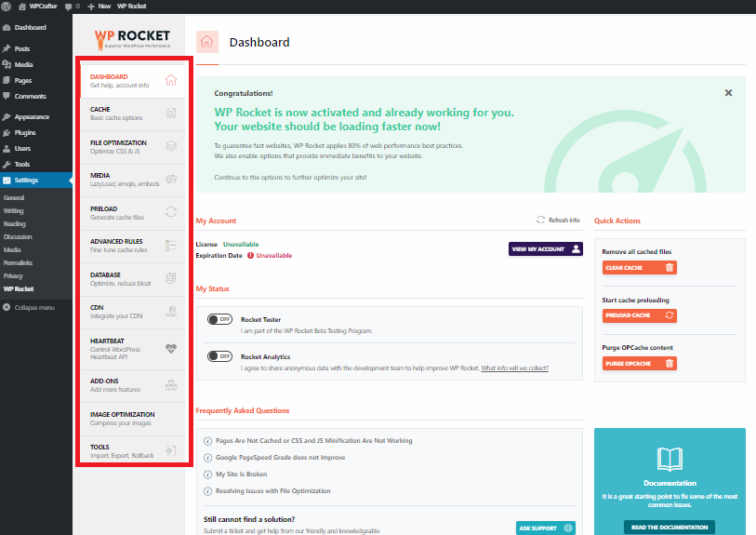The image size is (756, 535).
Task: Click WP Rocket in the admin bar
Action: 132,7
